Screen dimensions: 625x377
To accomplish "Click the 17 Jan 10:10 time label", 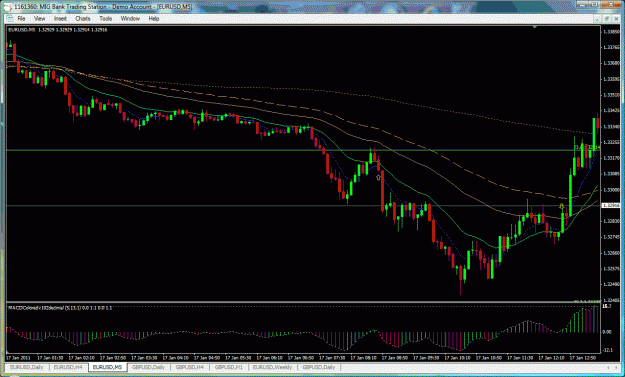I will click(457, 358).
